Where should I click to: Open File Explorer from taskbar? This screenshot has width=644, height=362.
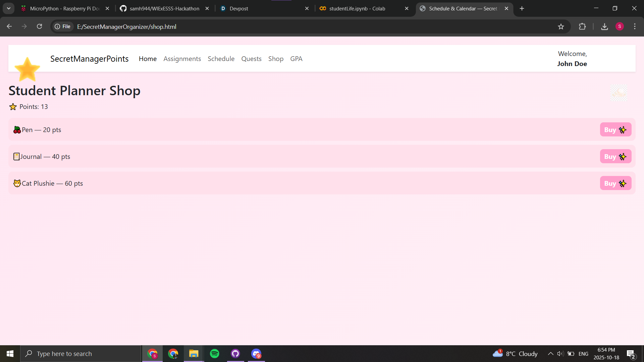[x=194, y=354]
